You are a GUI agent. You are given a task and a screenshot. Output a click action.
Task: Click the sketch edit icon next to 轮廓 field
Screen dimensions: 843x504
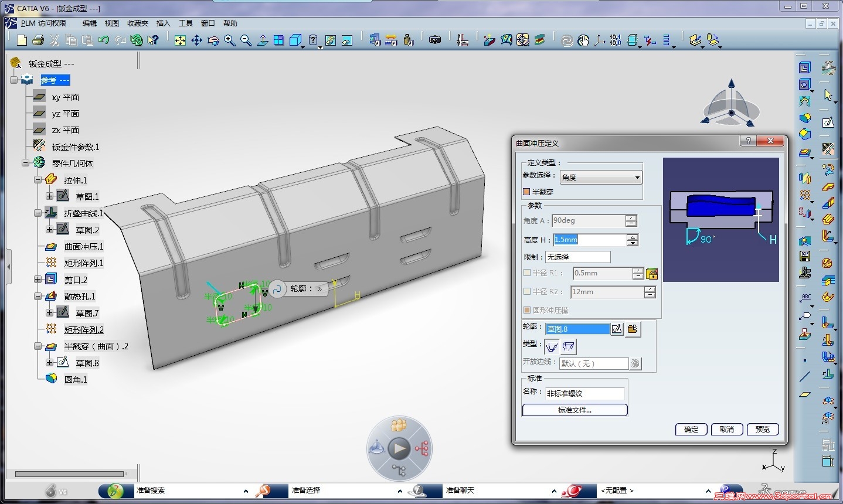click(617, 329)
